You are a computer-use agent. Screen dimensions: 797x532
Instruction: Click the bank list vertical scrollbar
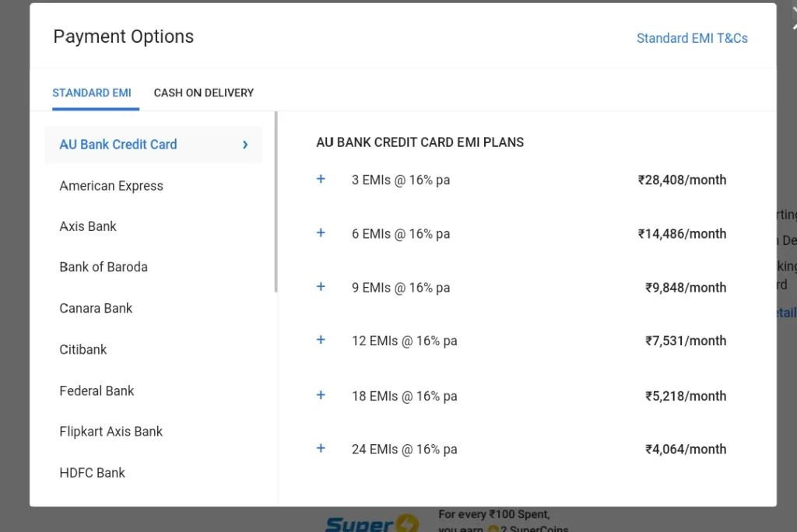coord(276,202)
